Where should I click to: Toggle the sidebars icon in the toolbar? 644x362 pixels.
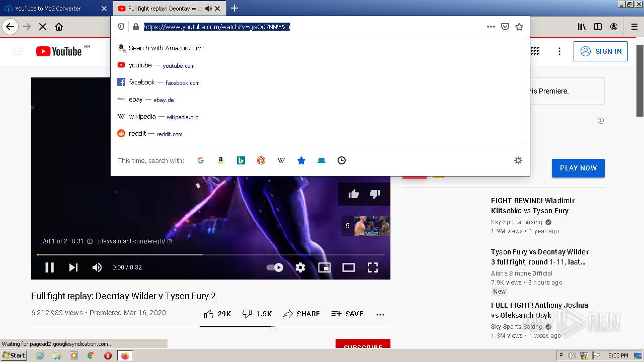tap(598, 27)
